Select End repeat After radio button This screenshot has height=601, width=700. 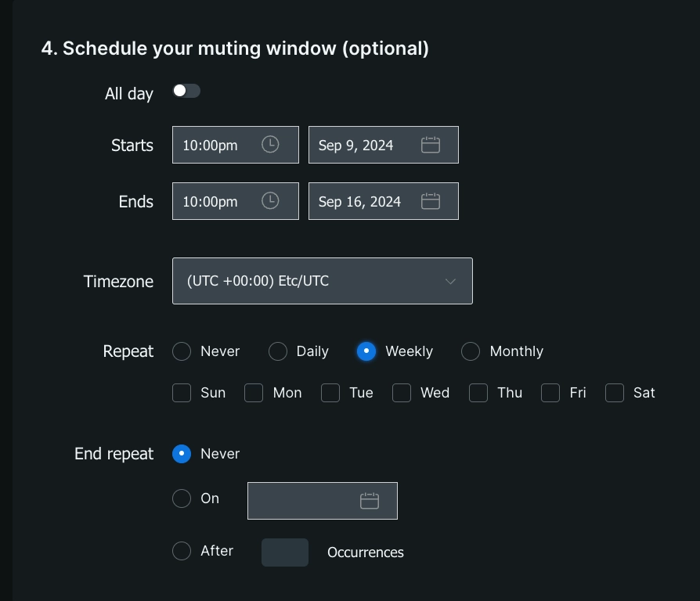[182, 551]
